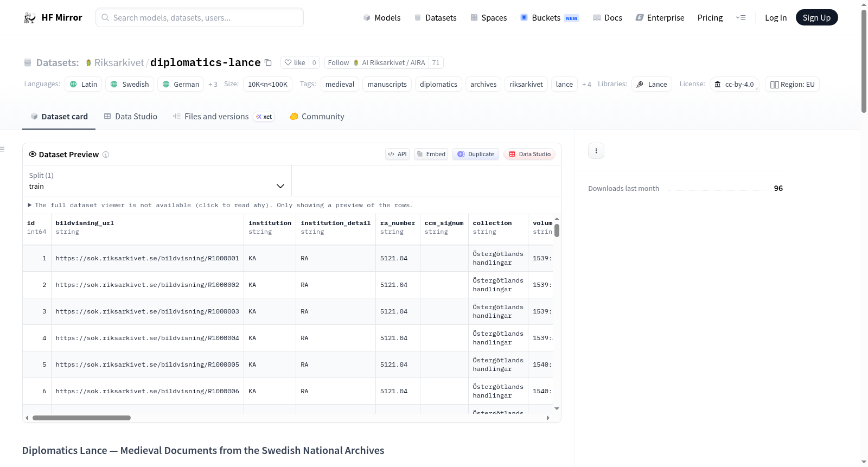The image size is (868, 467).
Task: Open the Data Studio tab
Action: pos(131,117)
